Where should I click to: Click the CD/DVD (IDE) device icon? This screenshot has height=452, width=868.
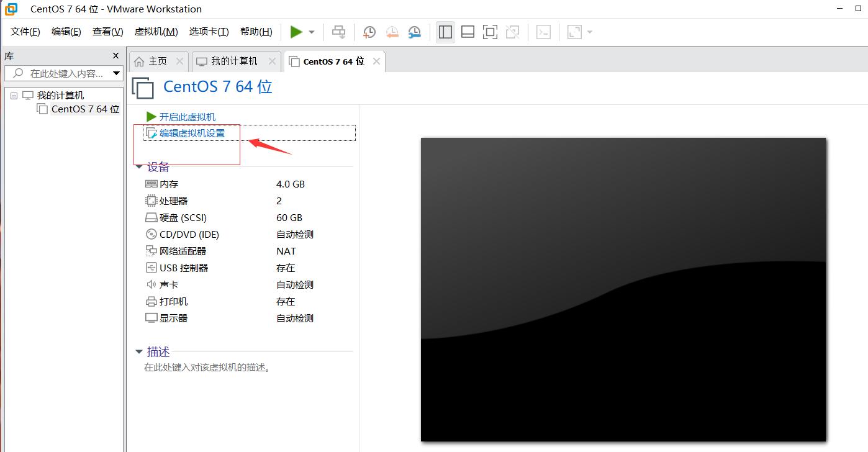tap(151, 234)
